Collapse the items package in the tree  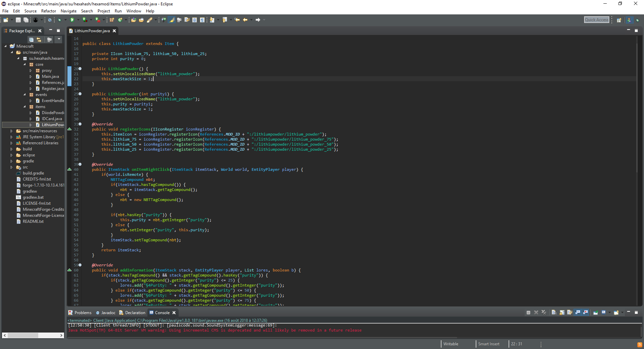tap(24, 107)
